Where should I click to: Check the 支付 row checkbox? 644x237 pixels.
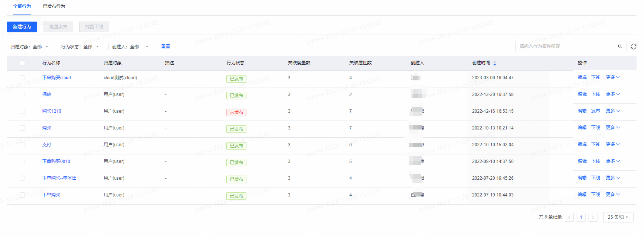(x=22, y=145)
